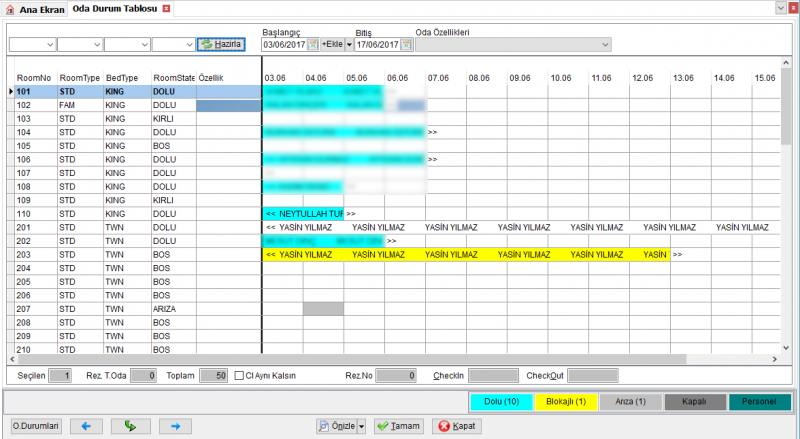This screenshot has height=439, width=800.
Task: Click the Başlangıç date field 03/06/2017
Action: coord(285,45)
